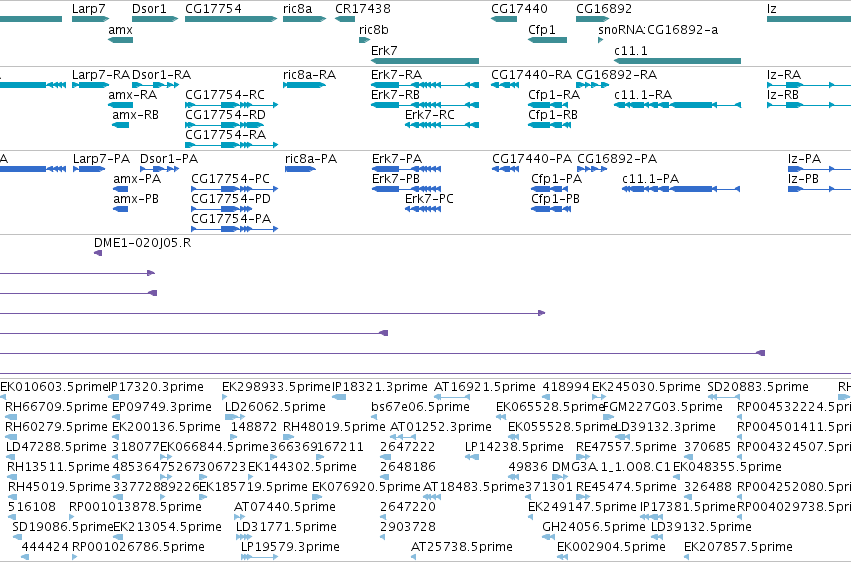This screenshot has width=851, height=562.
Task: Select the Cfp1 gene feature
Action: (548, 40)
